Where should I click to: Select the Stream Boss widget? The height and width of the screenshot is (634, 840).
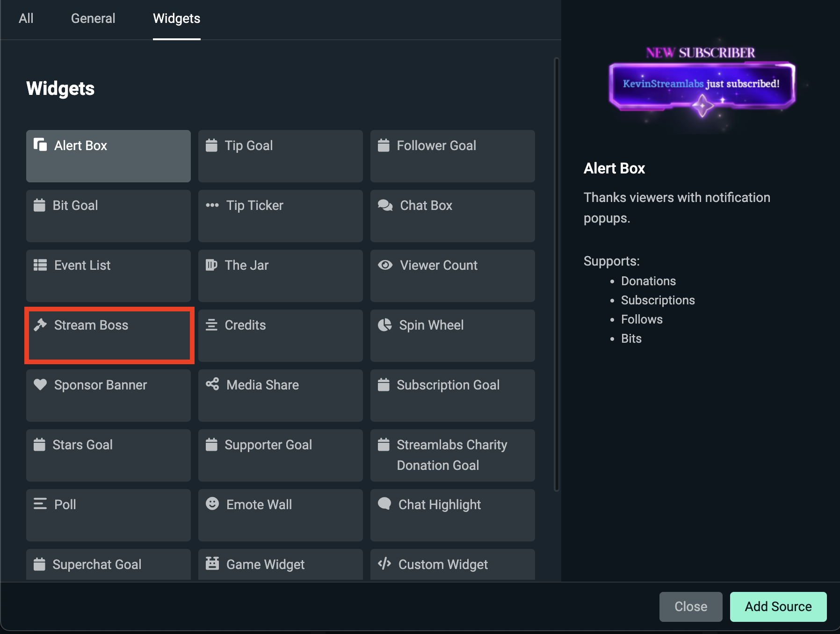[109, 335]
